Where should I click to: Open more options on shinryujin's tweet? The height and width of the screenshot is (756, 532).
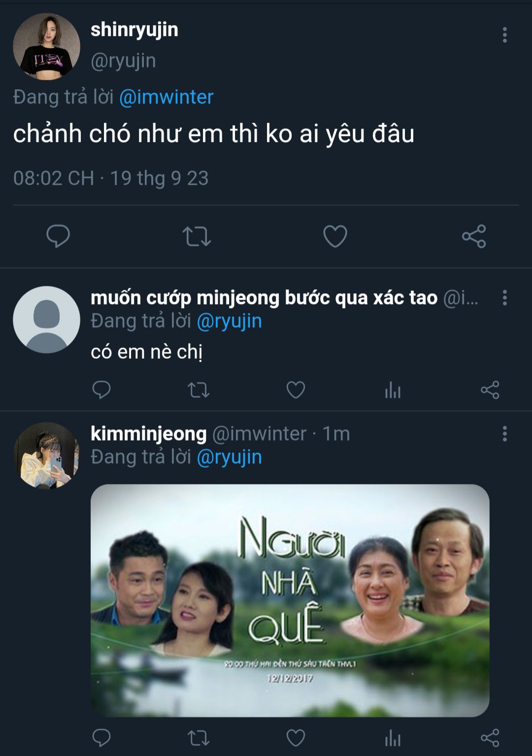(x=504, y=35)
